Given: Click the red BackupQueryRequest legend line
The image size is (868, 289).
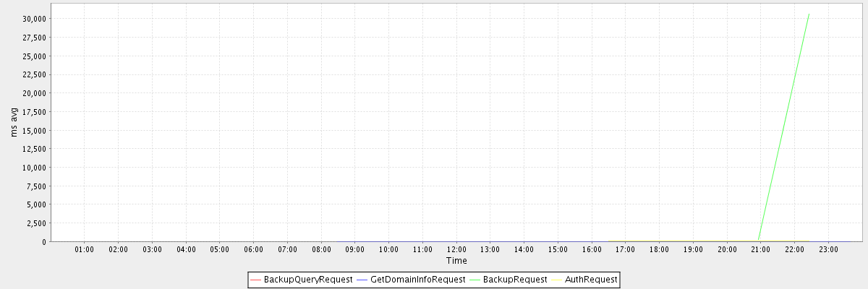Looking at the screenshot, I should pos(256,279).
